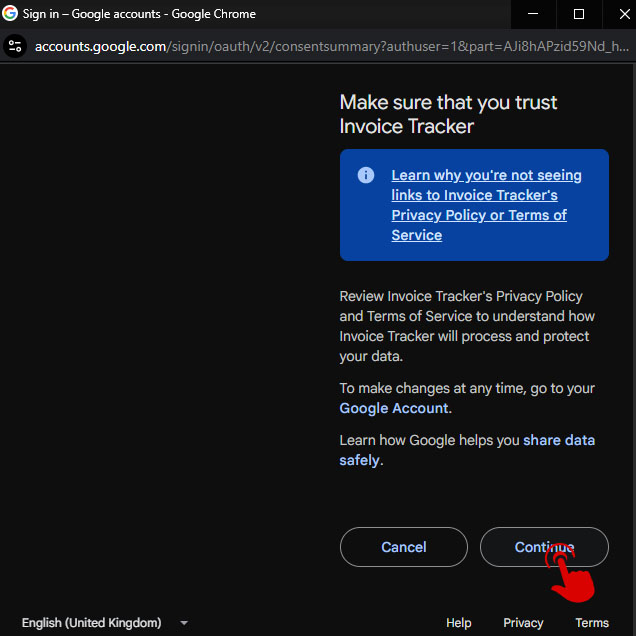Open the Help link in the footer
Image resolution: width=636 pixels, height=636 pixels.
pyautogui.click(x=458, y=623)
